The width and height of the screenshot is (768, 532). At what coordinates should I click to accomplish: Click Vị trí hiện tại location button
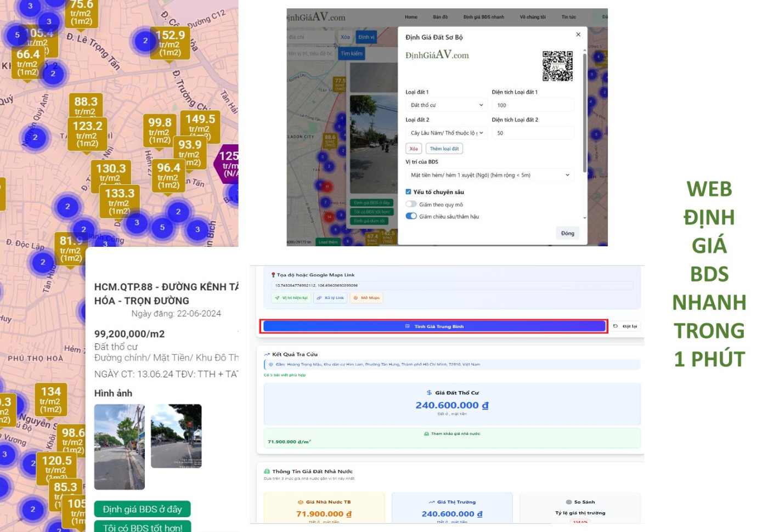pos(291,298)
